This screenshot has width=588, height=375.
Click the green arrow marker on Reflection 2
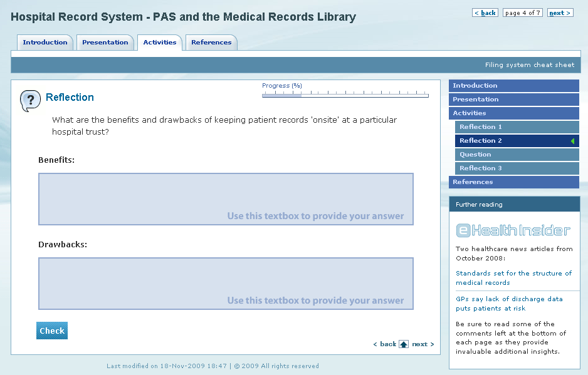pos(572,141)
